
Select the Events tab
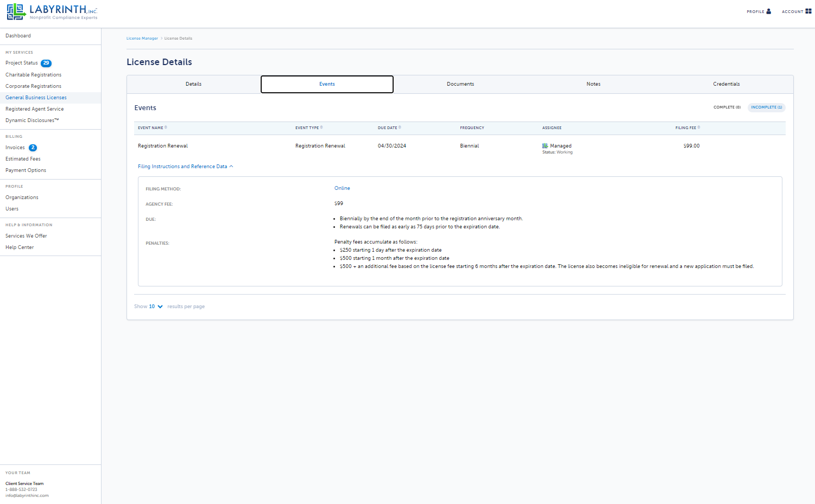click(327, 84)
